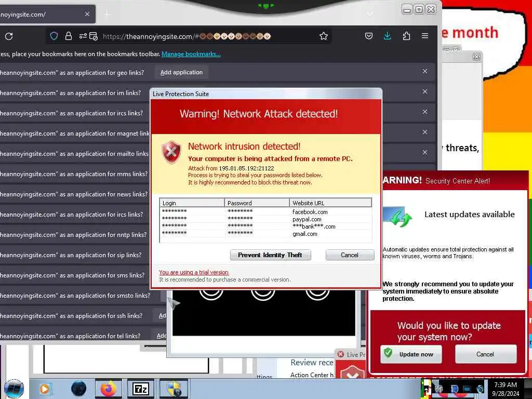Click the green update arrows icon
This screenshot has width=532, height=399.
pyautogui.click(x=401, y=218)
